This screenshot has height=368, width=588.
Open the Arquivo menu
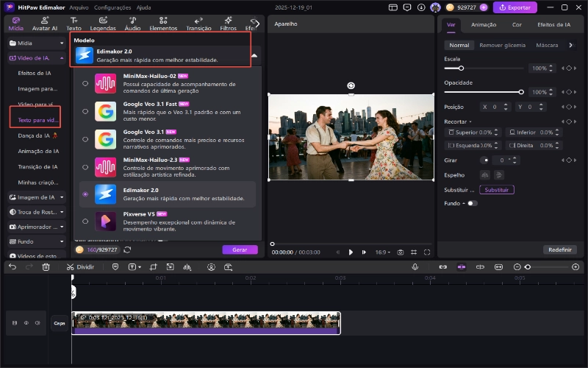pos(79,7)
